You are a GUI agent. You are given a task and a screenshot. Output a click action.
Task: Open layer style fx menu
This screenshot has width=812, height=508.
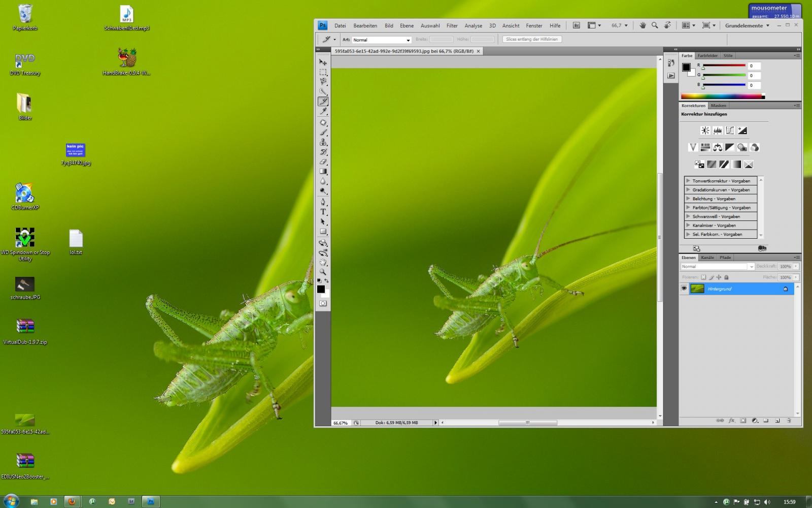click(x=731, y=421)
